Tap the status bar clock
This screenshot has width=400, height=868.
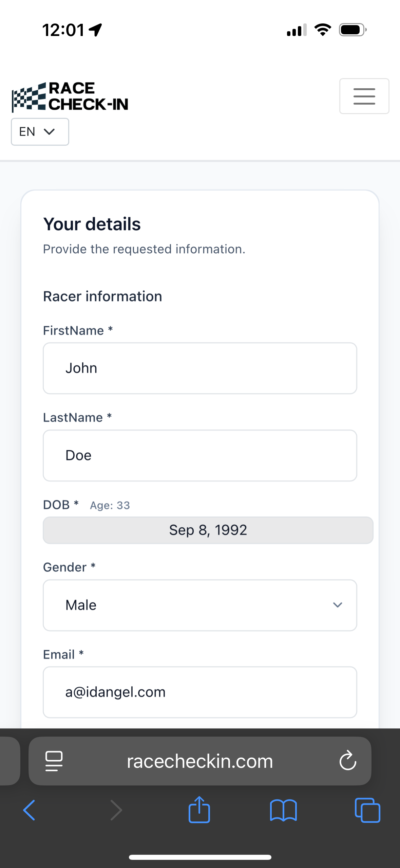point(63,30)
